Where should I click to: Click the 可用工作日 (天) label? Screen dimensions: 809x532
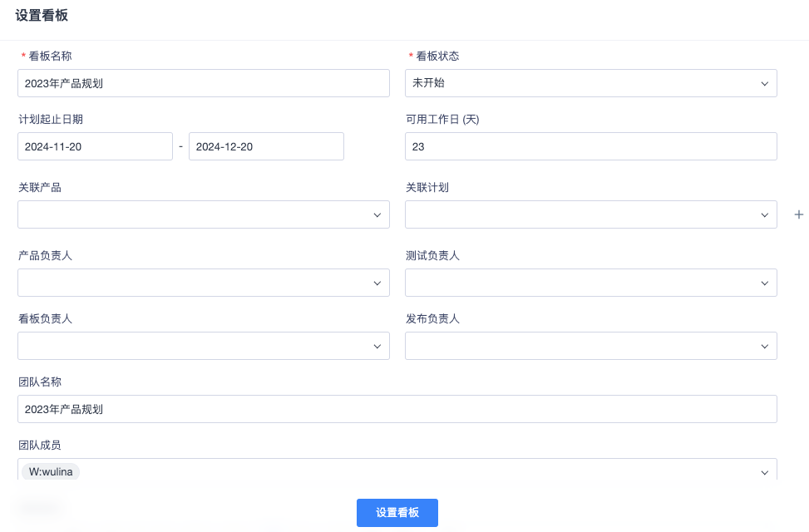[442, 119]
